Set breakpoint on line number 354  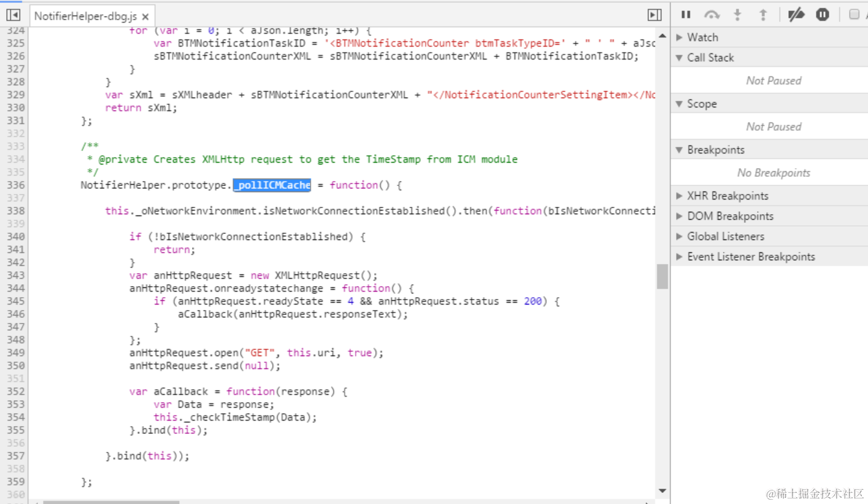(x=15, y=417)
